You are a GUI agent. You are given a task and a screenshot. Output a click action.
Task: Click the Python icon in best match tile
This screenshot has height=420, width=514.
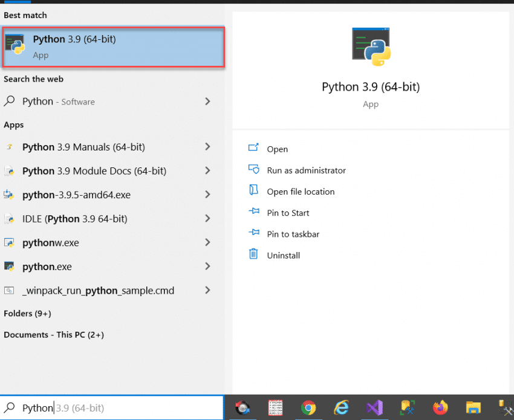click(x=15, y=44)
